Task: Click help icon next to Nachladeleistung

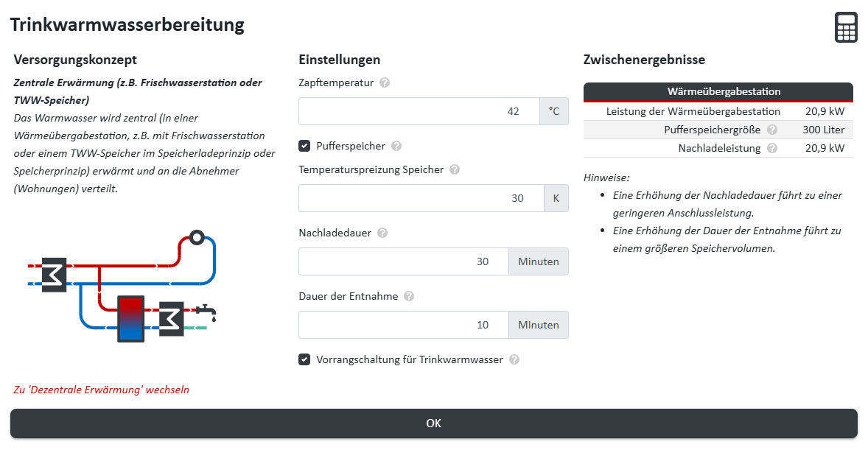Action: click(771, 147)
